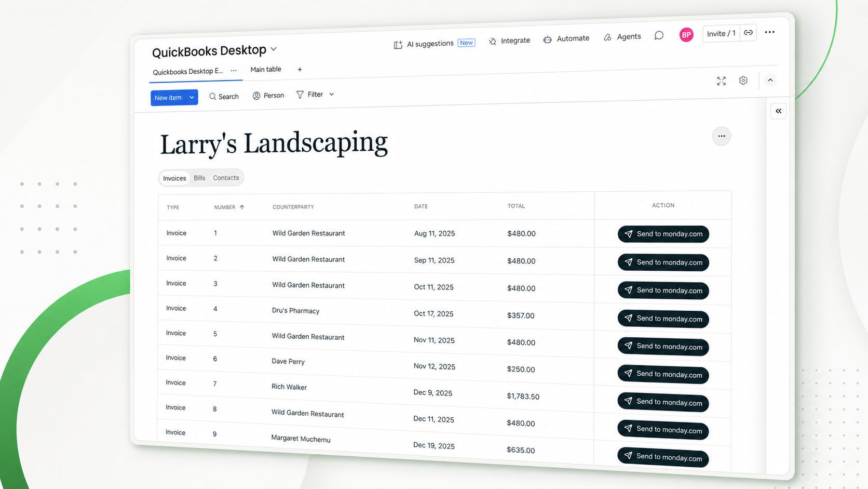This screenshot has width=868, height=489.
Task: Click the Larry's Landscaping title
Action: (x=274, y=143)
